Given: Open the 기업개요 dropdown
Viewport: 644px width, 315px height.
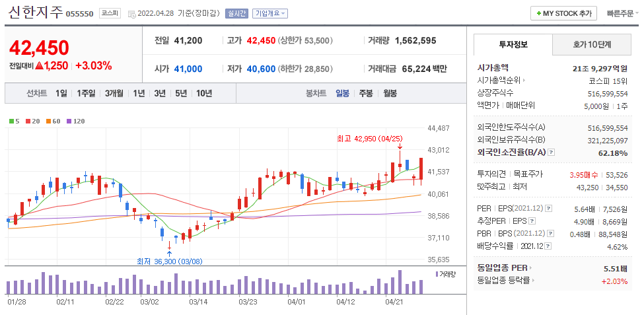Looking at the screenshot, I should pos(270,14).
